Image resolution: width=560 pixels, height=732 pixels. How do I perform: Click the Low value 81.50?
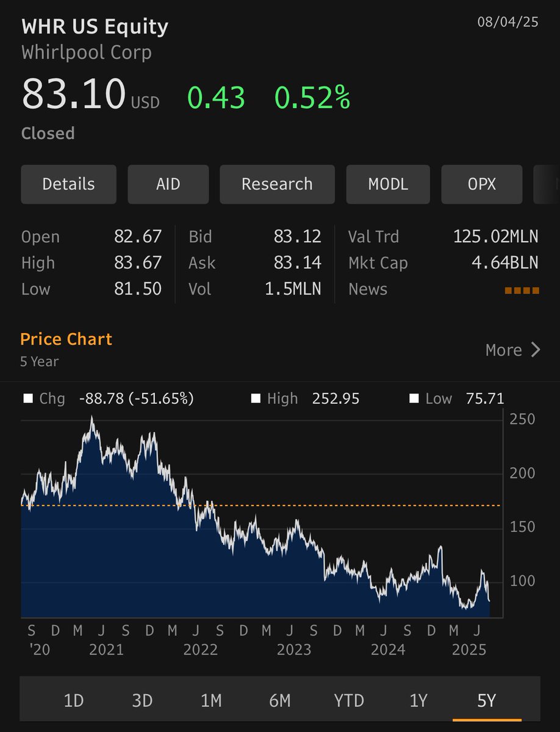coord(138,289)
